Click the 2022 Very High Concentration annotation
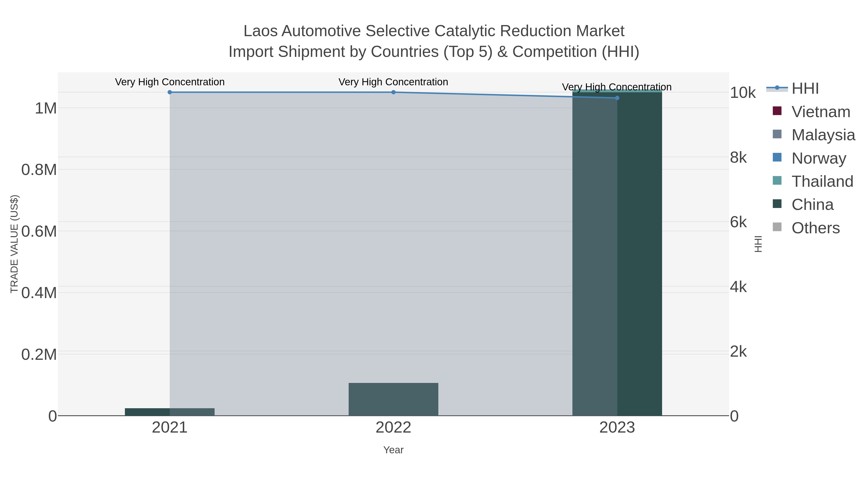 pos(393,82)
